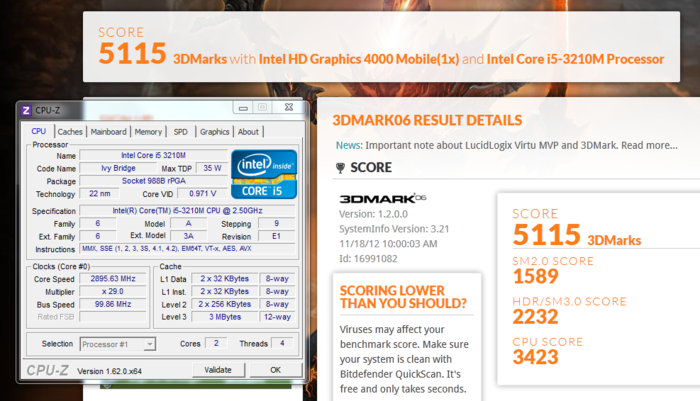Click the Intel HD Graphics 4000 Mobile(1x) text
Viewport: 700px width, 401px height.
[359, 59]
